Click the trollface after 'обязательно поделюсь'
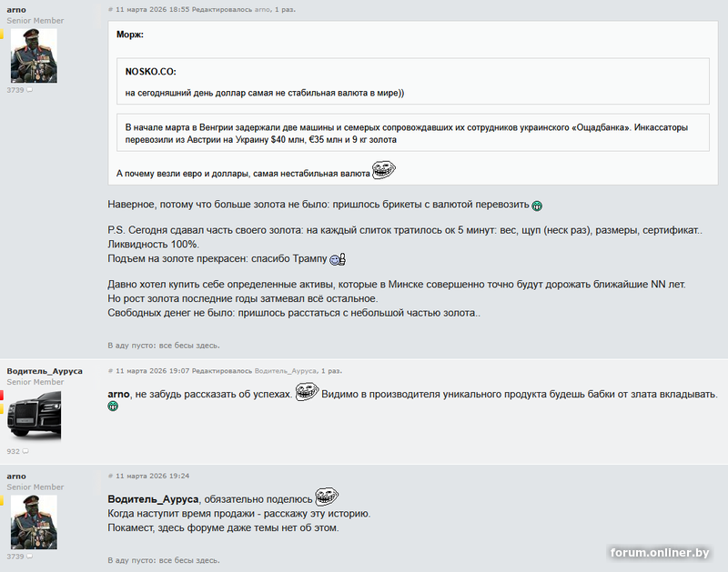The image size is (728, 572). click(x=327, y=497)
